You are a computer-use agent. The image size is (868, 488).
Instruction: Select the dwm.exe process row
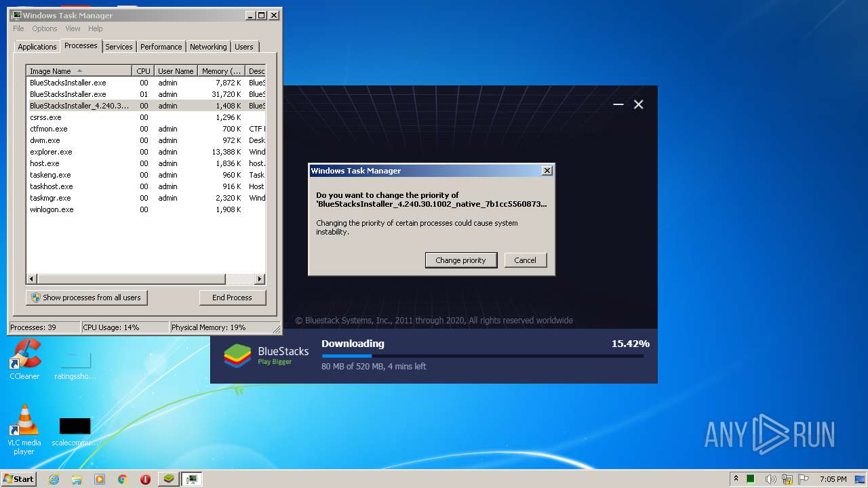146,140
